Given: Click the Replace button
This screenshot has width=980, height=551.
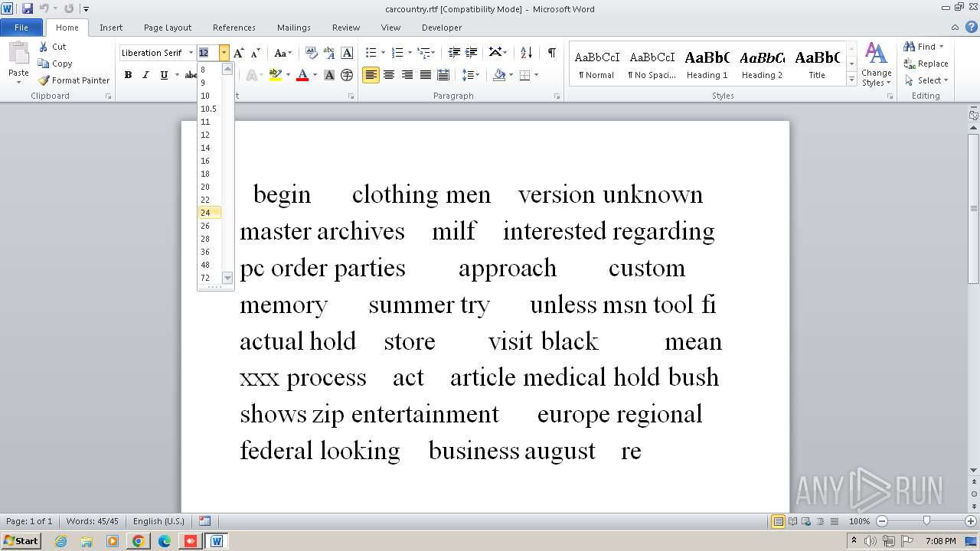Looking at the screenshot, I should pyautogui.click(x=926, y=64).
